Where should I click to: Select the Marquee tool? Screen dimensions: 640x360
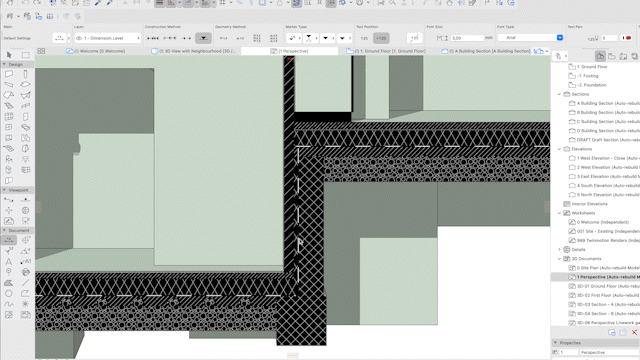(26, 55)
